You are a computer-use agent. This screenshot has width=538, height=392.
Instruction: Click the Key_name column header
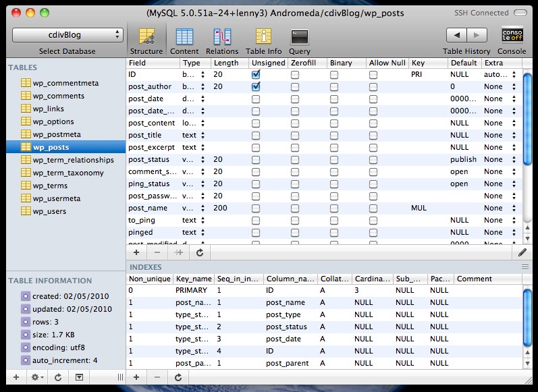(x=194, y=279)
